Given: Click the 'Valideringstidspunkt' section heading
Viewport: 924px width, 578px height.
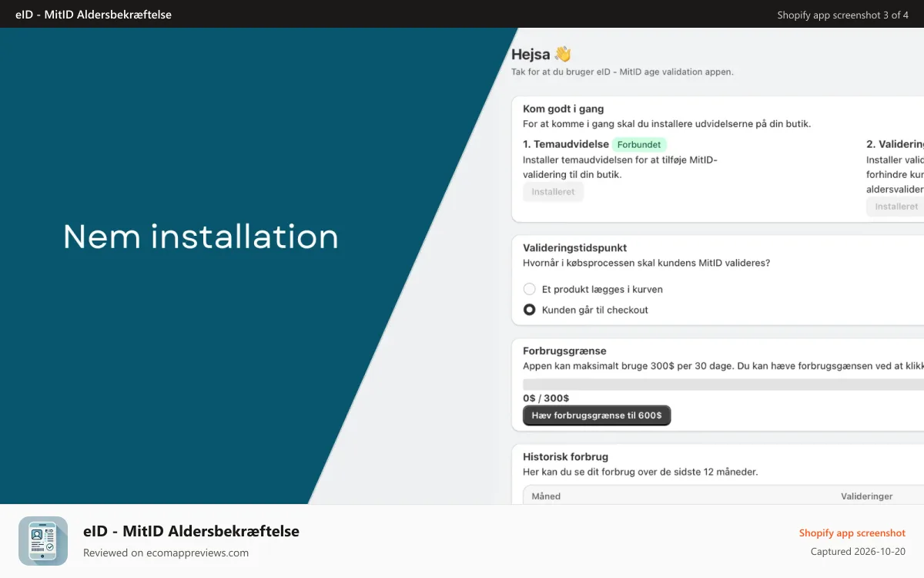Looking at the screenshot, I should pos(574,248).
